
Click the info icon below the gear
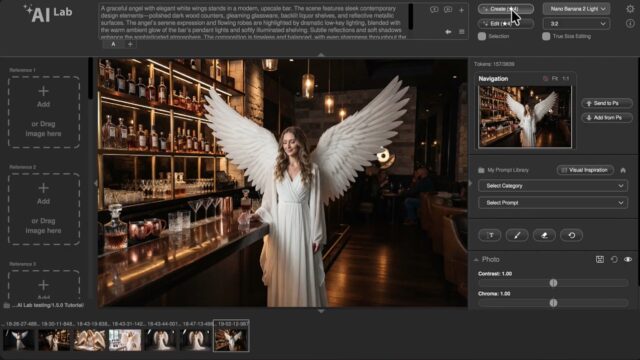pyautogui.click(x=630, y=24)
